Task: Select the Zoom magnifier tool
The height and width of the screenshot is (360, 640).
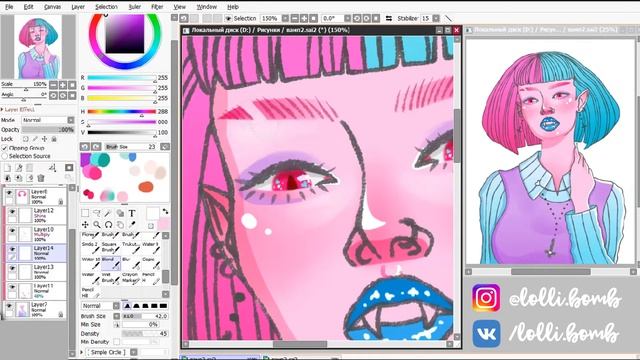Action: pos(97,224)
